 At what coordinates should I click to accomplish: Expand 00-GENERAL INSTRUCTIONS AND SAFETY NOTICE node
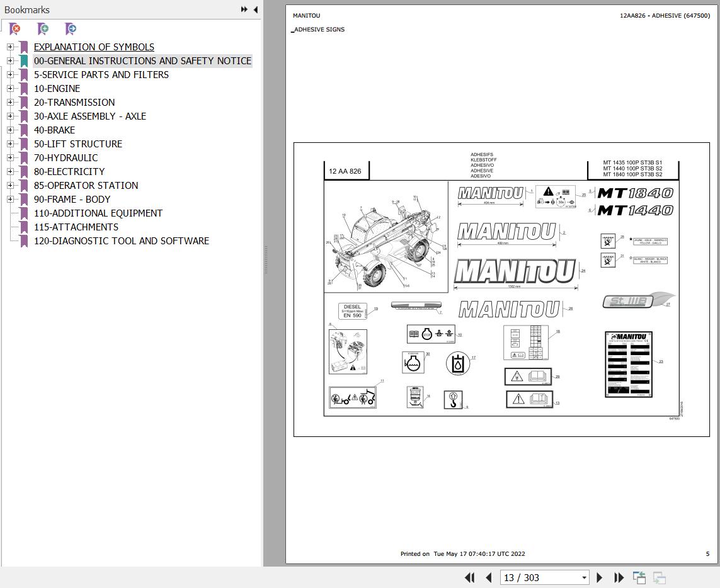pos(10,60)
